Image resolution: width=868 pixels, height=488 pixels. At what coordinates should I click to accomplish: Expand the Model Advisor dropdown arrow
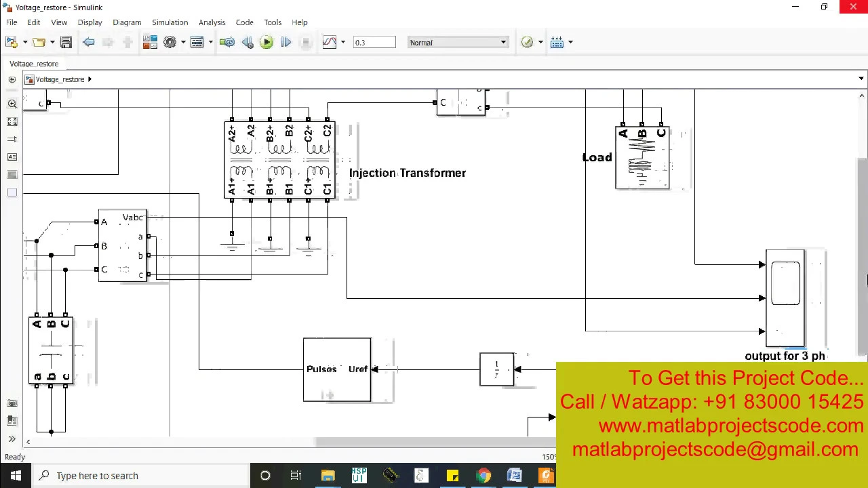(540, 43)
